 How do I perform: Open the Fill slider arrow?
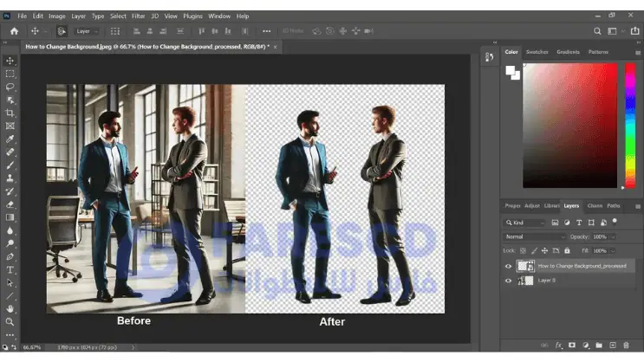(x=613, y=251)
